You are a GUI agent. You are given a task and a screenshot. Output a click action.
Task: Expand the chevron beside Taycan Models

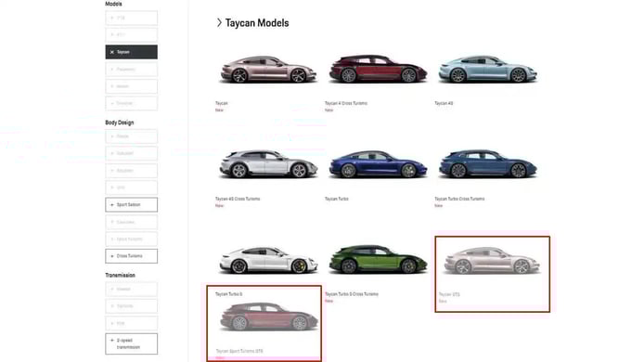pyautogui.click(x=219, y=23)
